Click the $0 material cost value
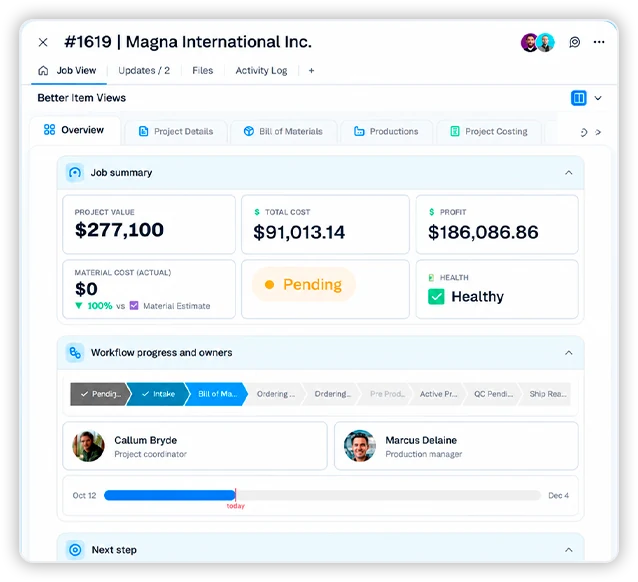638x582 pixels. [x=86, y=289]
